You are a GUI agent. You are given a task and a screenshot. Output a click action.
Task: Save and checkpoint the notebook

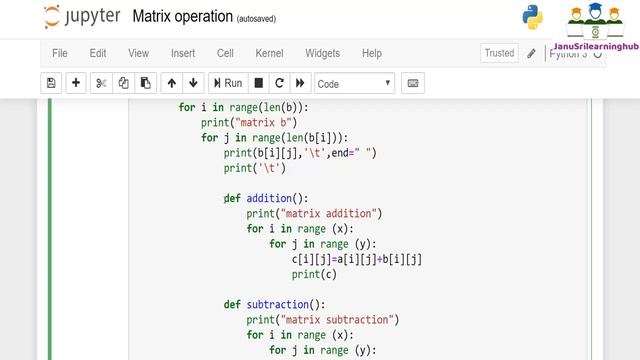(51, 83)
